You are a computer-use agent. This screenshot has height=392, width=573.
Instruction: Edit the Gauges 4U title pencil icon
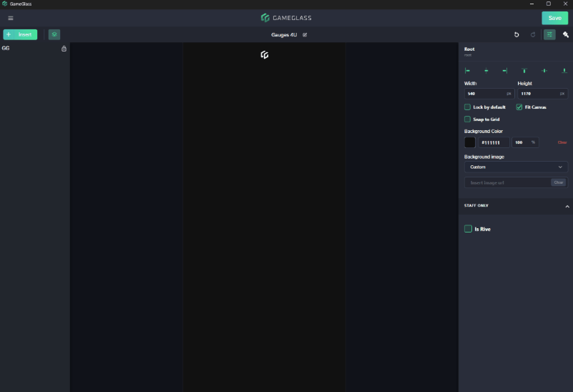click(305, 35)
